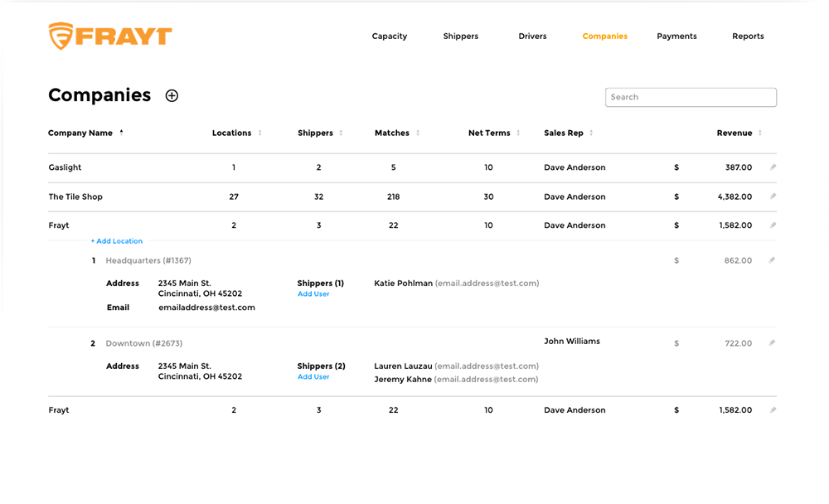829x504 pixels.
Task: Sort by Net Terms column arrow
Action: pos(518,133)
